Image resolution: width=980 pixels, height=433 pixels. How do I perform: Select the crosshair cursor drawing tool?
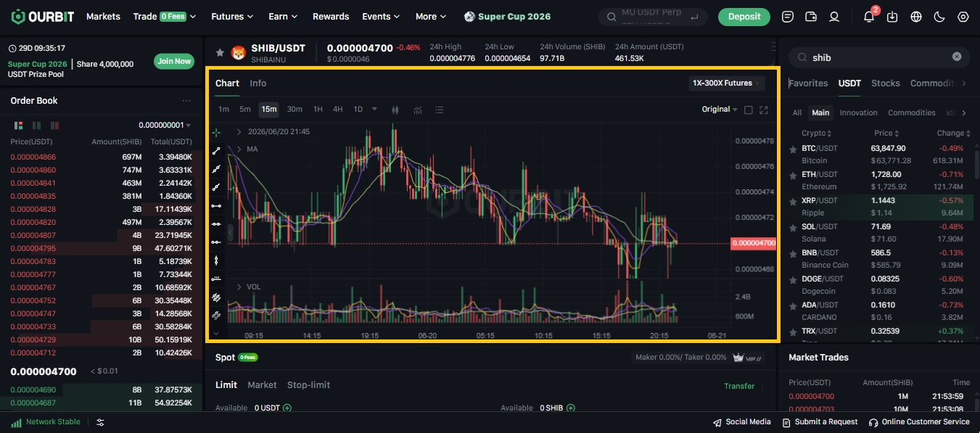click(x=216, y=133)
